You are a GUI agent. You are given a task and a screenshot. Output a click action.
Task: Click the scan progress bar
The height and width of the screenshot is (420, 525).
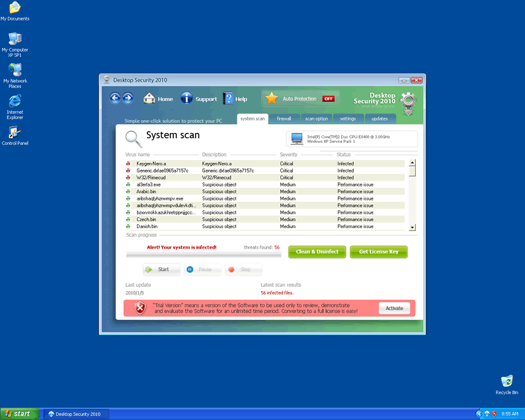(203, 255)
